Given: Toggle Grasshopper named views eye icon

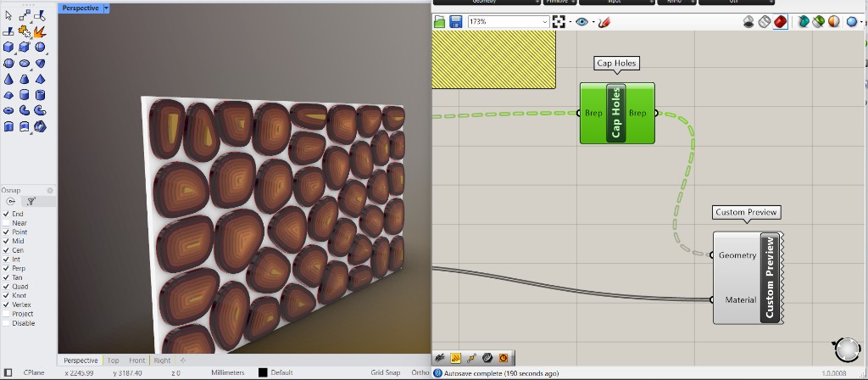Looking at the screenshot, I should click(x=581, y=21).
